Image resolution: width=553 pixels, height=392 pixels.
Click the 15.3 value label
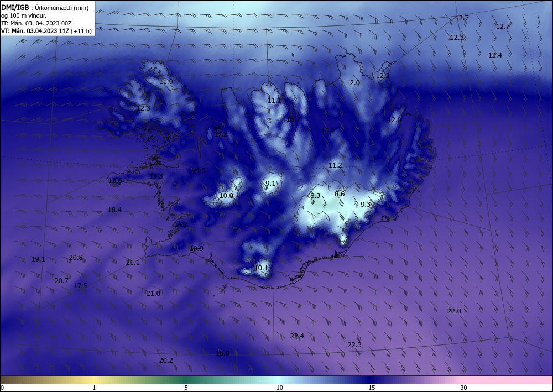point(156,176)
